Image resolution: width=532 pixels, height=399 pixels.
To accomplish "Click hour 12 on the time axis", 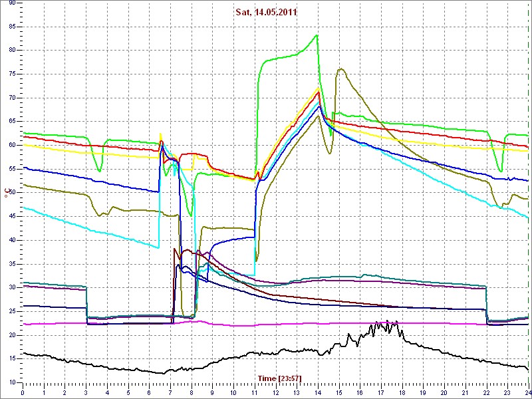I will click(275, 392).
